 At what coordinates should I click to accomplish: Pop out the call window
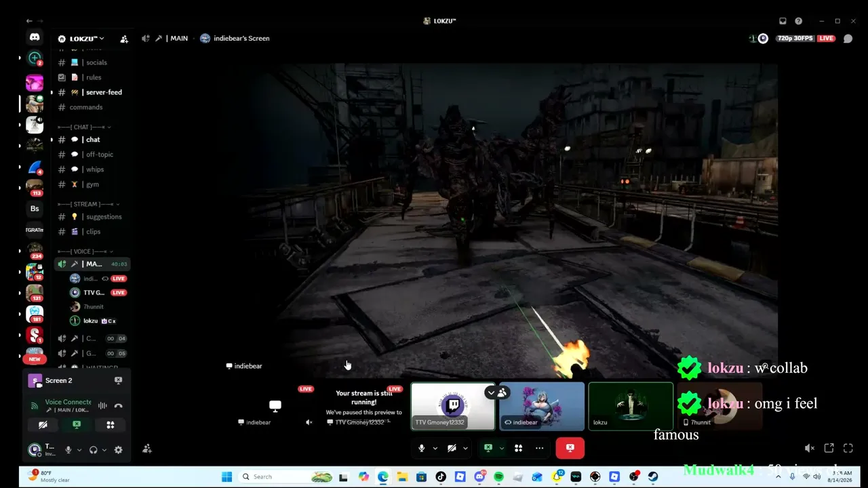pos(829,448)
